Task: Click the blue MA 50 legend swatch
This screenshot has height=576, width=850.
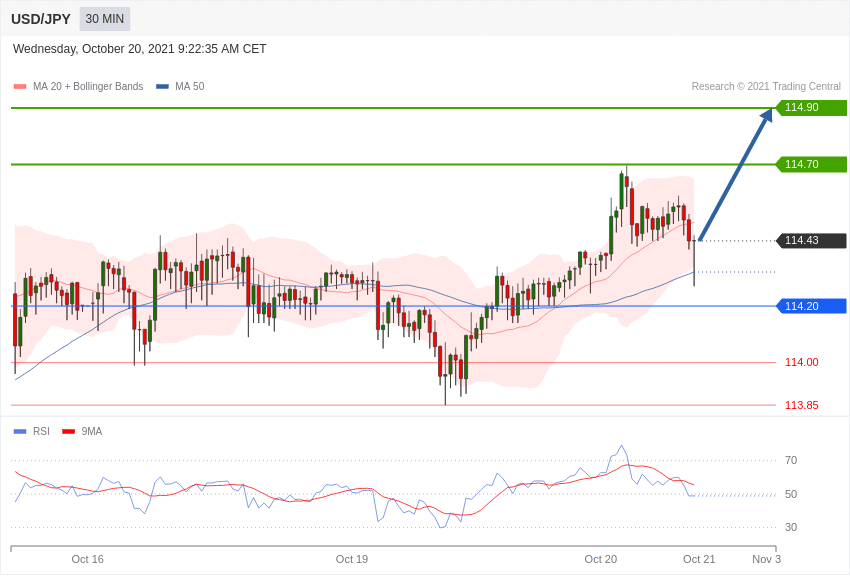Action: click(x=162, y=87)
